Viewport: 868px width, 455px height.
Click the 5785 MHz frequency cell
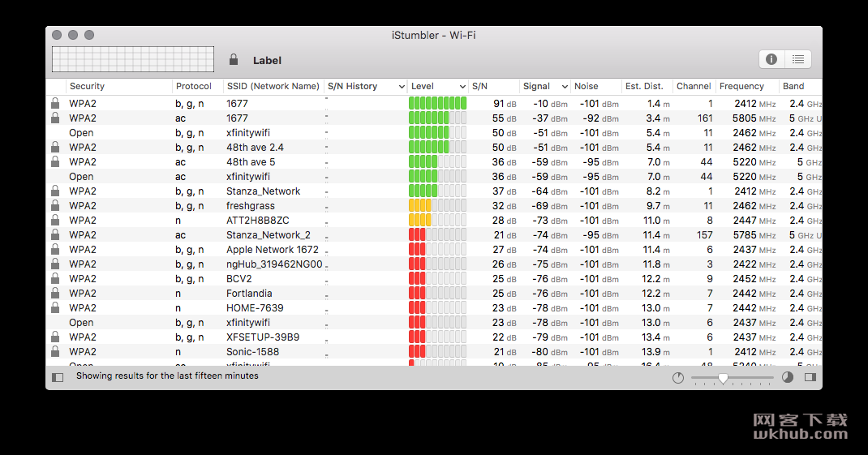(754, 234)
